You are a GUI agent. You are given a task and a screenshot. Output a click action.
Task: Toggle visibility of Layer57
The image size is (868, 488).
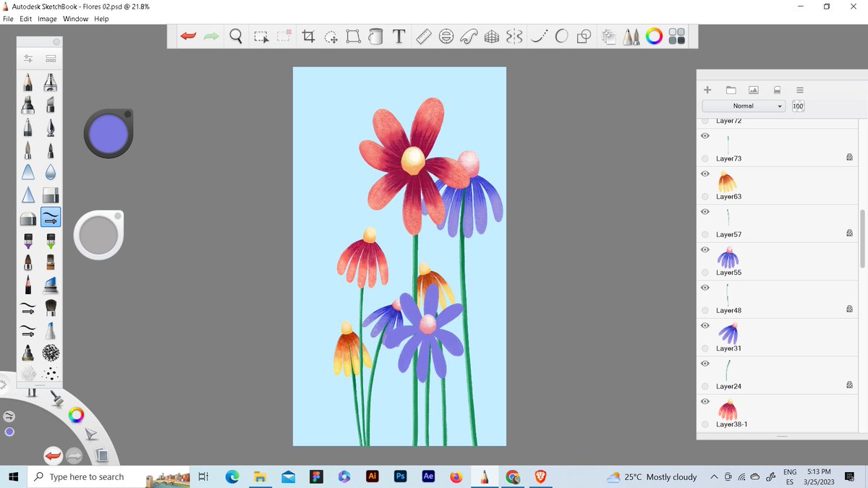click(705, 212)
